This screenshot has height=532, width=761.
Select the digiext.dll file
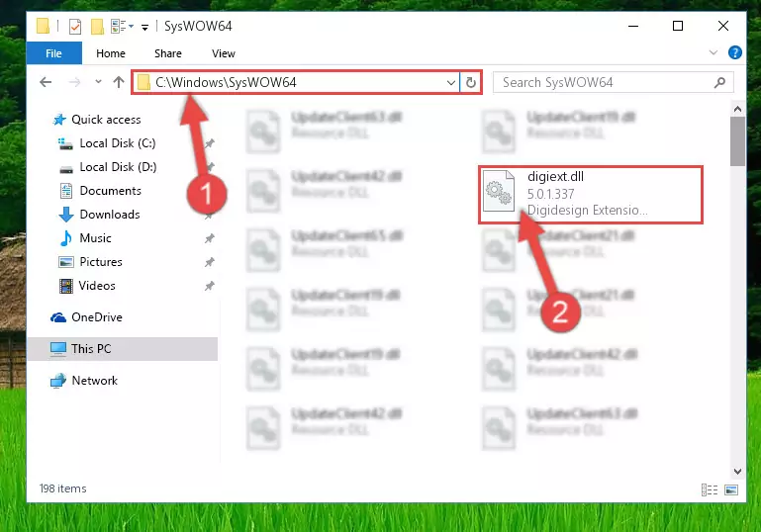[x=591, y=195]
